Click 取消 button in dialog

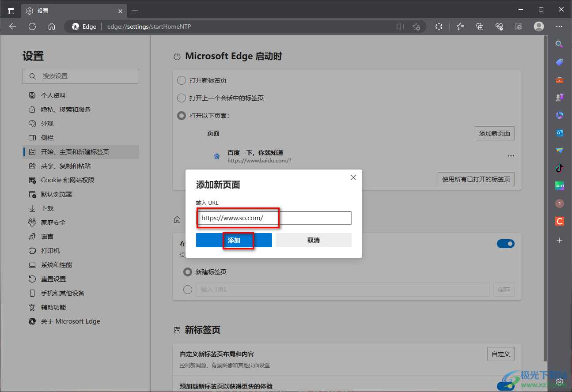(314, 240)
